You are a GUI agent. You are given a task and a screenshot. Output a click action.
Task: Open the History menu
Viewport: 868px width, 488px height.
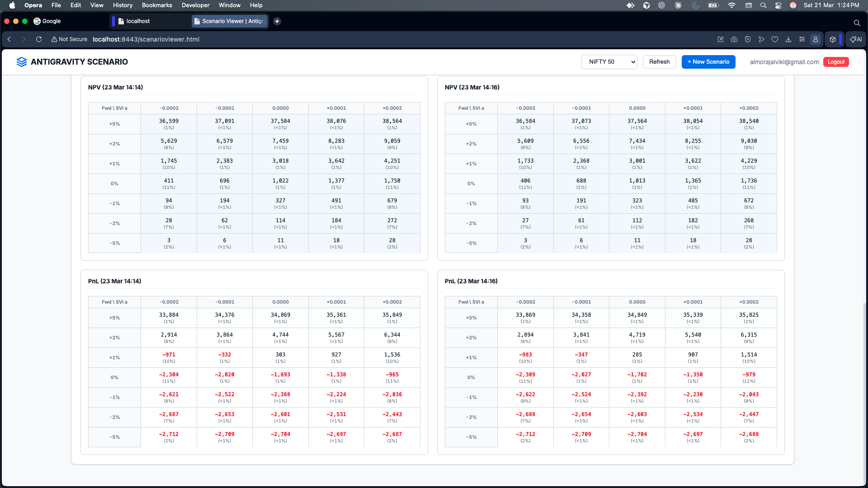pyautogui.click(x=123, y=5)
